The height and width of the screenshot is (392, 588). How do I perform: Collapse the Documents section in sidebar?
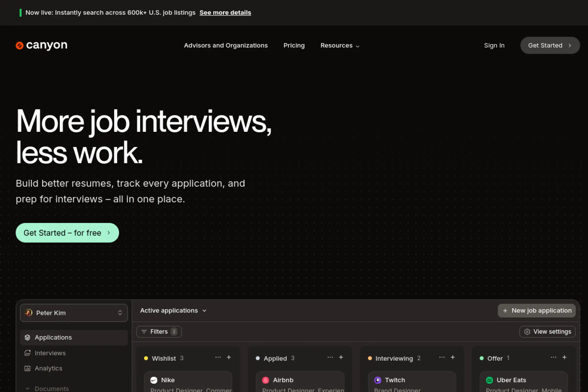28,388
